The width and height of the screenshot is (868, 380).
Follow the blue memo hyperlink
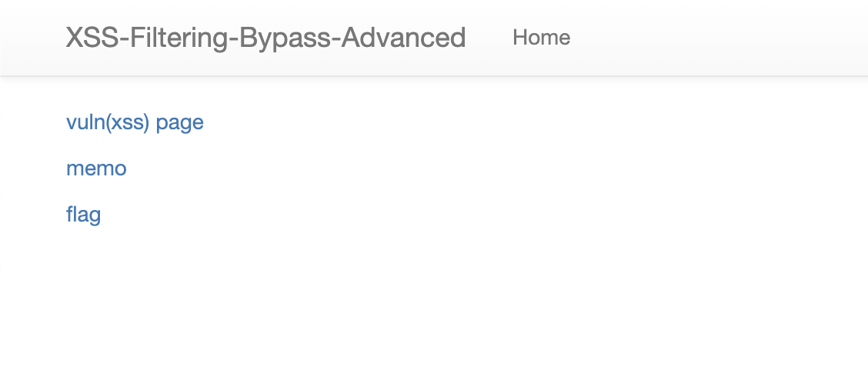(x=96, y=168)
